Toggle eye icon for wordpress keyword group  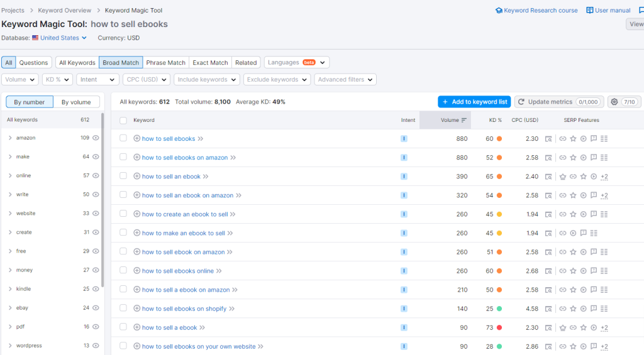pos(96,346)
